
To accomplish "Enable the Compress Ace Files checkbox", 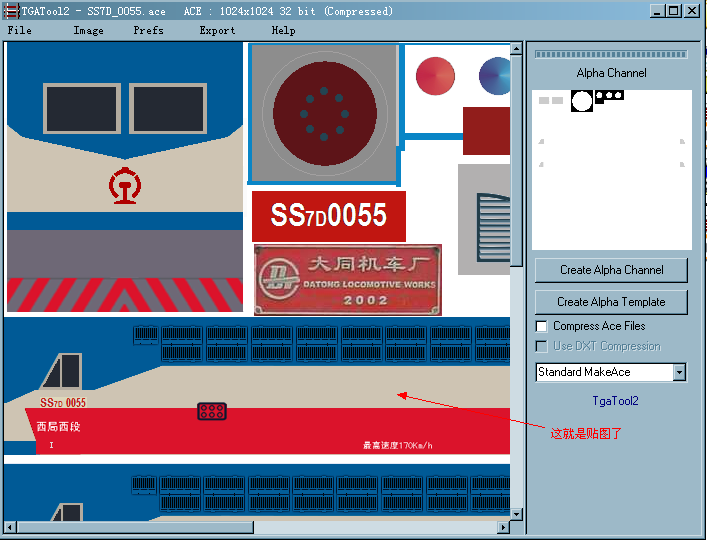I will tap(542, 326).
